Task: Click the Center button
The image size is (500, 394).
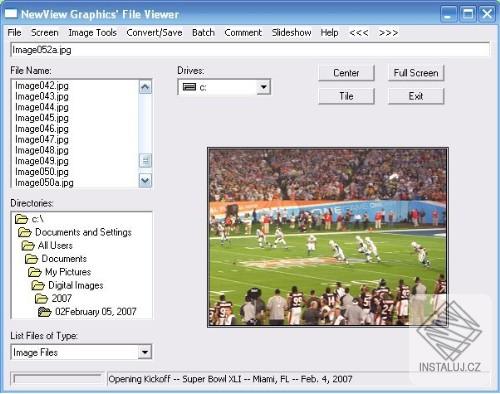Action: pyautogui.click(x=346, y=73)
